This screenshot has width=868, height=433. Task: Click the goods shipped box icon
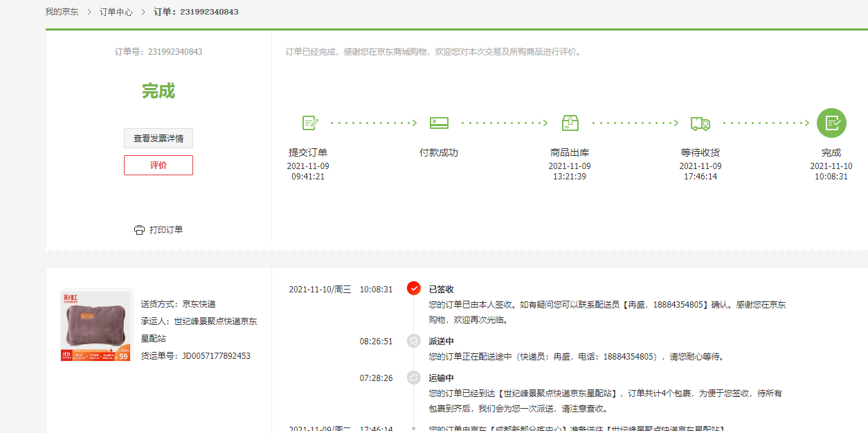pyautogui.click(x=570, y=123)
